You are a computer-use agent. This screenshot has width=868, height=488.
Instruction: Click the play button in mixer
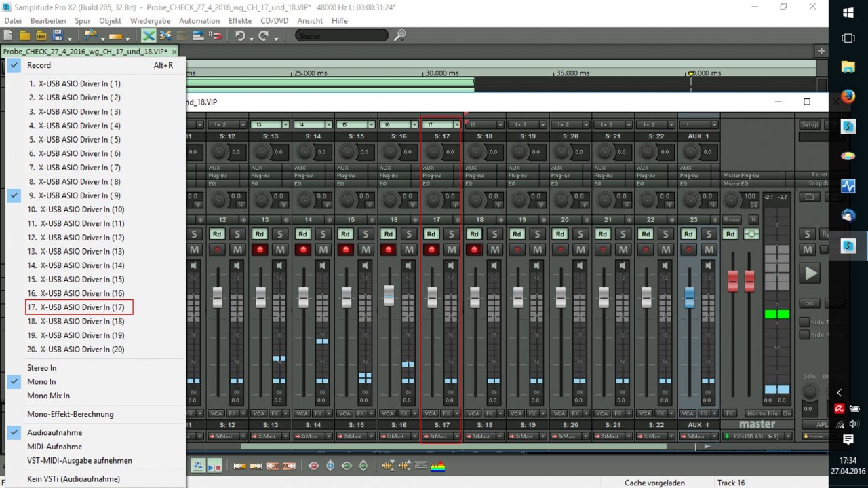click(x=810, y=274)
